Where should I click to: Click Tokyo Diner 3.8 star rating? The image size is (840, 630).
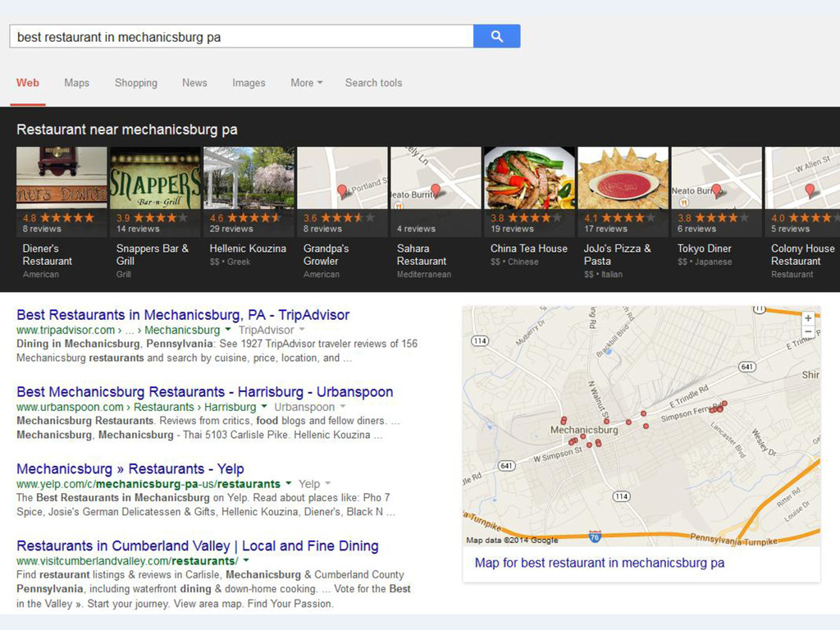pyautogui.click(x=713, y=217)
